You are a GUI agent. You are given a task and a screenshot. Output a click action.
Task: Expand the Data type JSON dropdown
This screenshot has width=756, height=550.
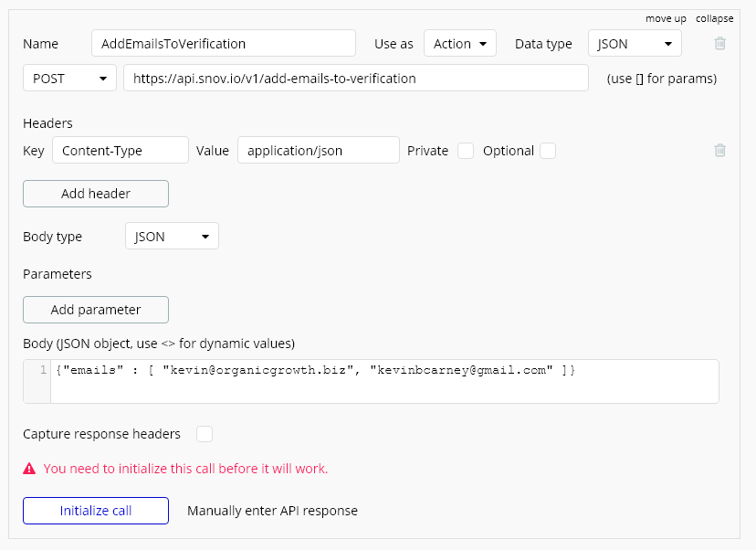point(635,44)
